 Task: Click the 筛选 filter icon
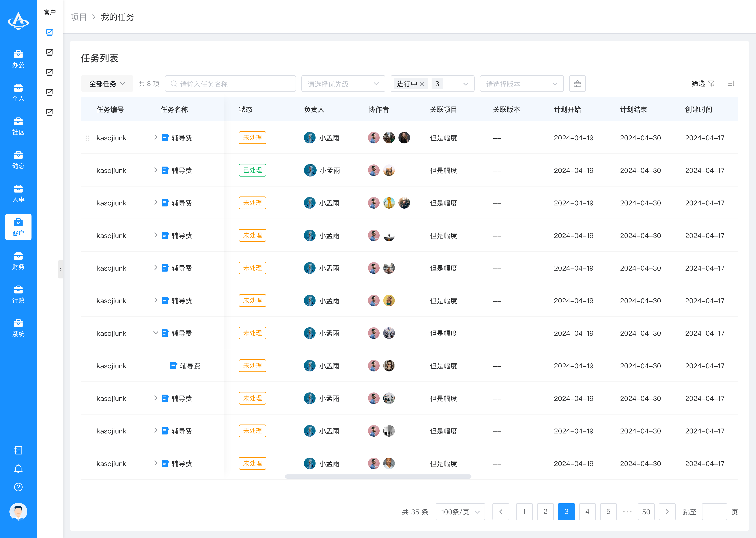[x=711, y=84]
